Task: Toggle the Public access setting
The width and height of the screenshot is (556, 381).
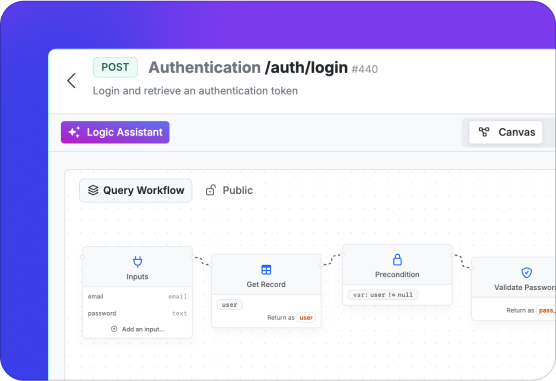Action: tap(229, 190)
